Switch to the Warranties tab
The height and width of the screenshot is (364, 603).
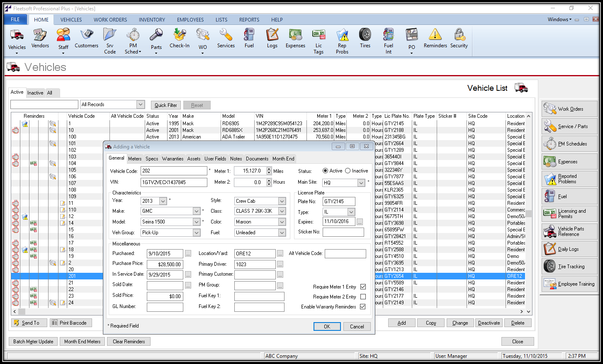pyautogui.click(x=173, y=159)
